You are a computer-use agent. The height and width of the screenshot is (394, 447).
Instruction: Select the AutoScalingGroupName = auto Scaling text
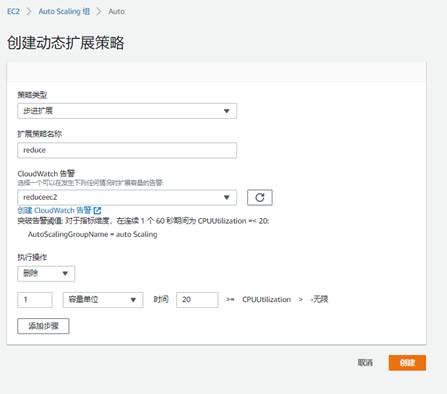93,234
